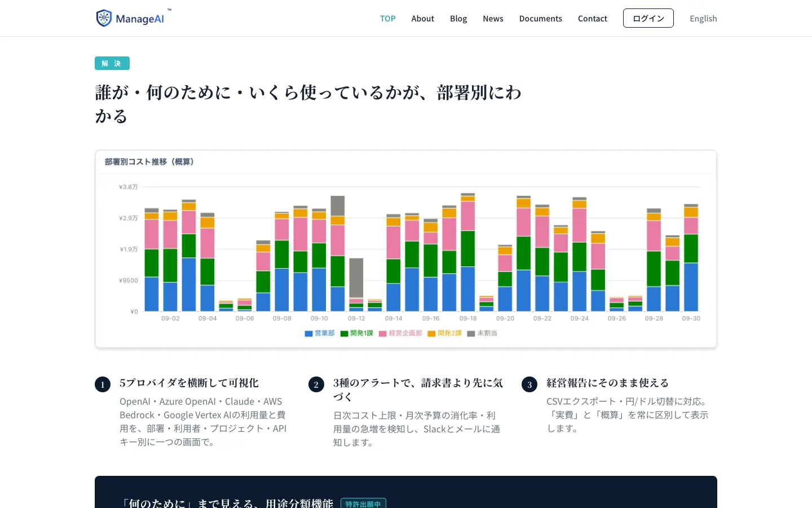Click the ManageAI shield logo
Screen dimensions: 812x508
pyautogui.click(x=104, y=18)
